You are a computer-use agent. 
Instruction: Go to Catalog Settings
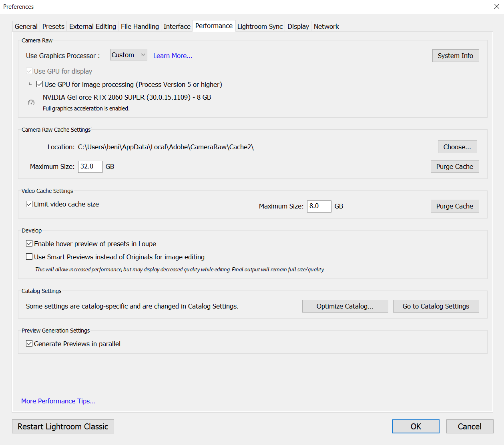tap(436, 306)
